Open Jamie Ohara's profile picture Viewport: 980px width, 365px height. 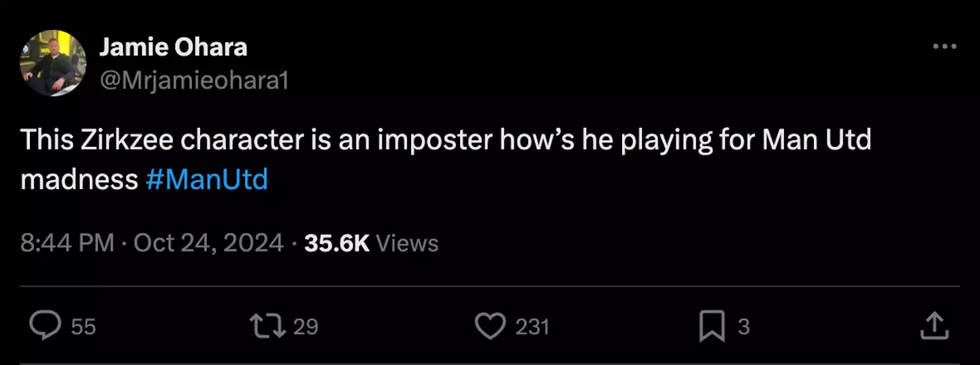(x=53, y=63)
